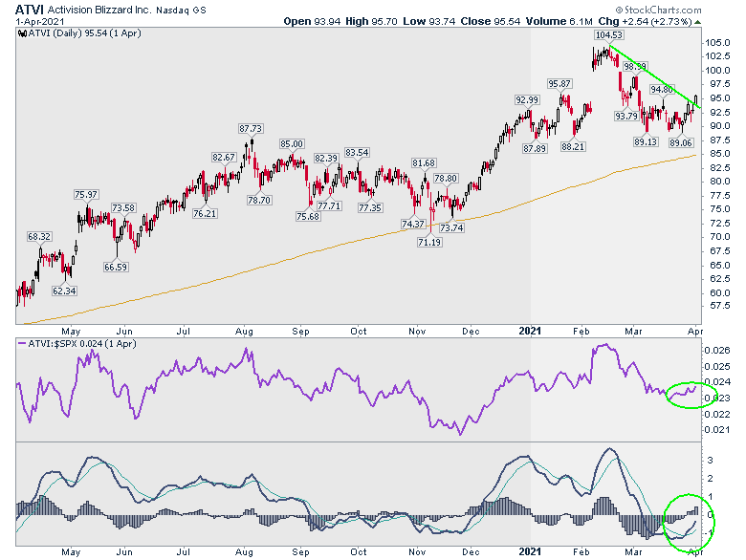This screenshot has width=746, height=560.
Task: Click the 68.32 price label
Action: 39,237
